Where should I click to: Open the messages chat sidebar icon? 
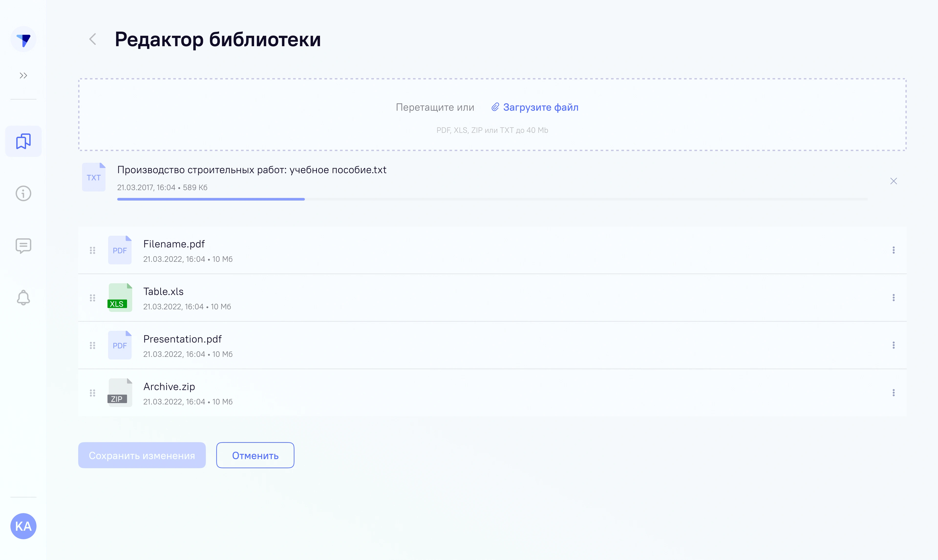23,246
